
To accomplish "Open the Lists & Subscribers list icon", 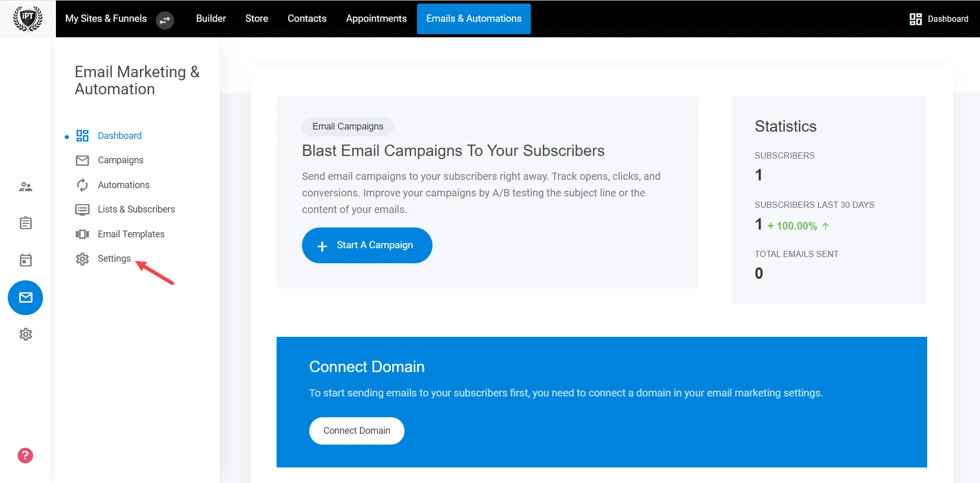I will (82, 209).
